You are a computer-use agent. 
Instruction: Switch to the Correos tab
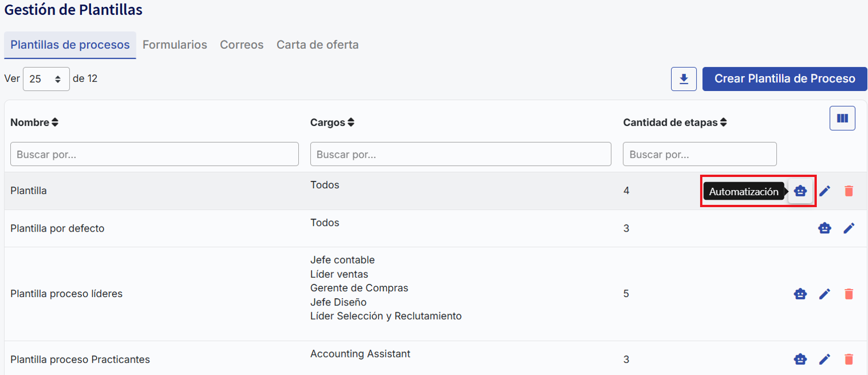(x=241, y=45)
